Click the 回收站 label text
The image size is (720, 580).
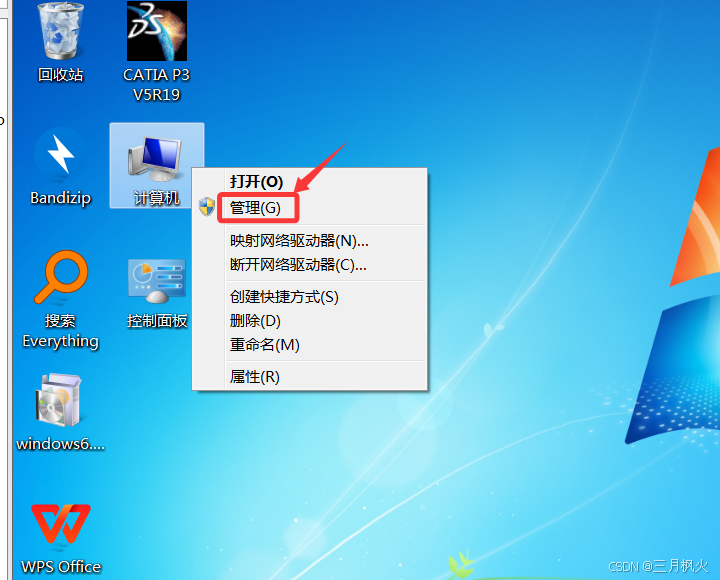tap(61, 74)
